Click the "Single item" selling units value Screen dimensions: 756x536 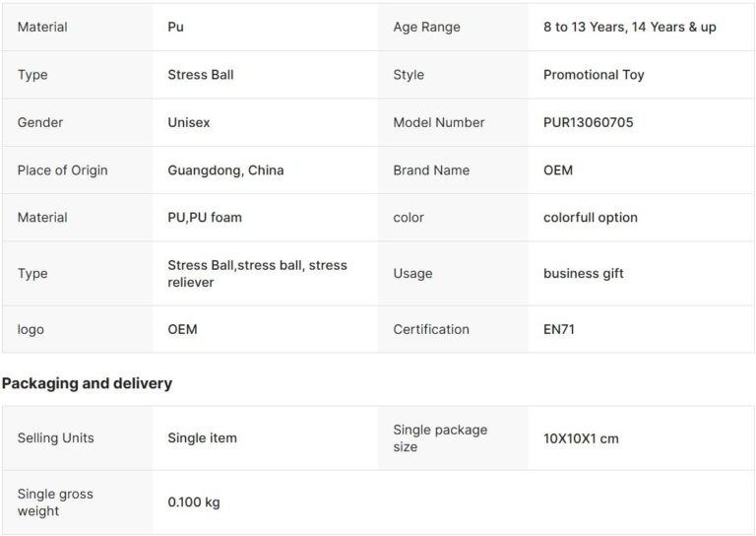(202, 437)
